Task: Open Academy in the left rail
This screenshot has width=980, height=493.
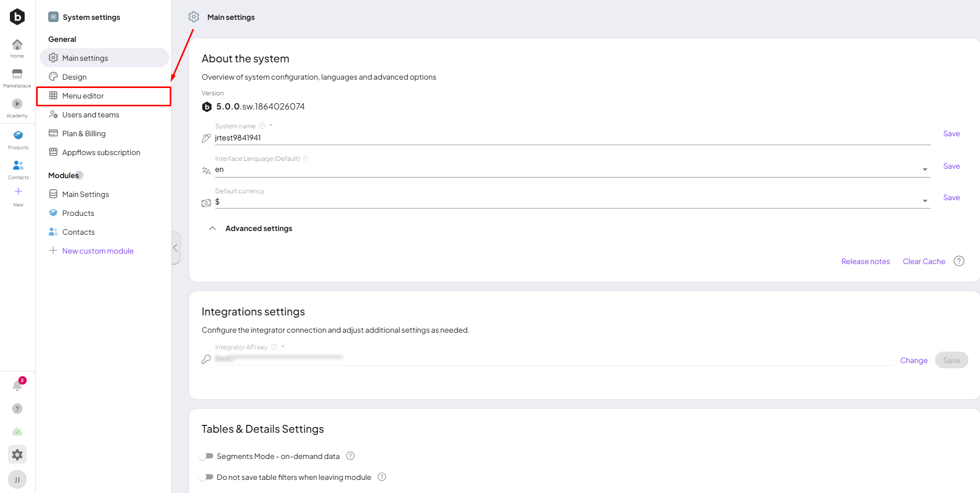Action: pos(17,107)
